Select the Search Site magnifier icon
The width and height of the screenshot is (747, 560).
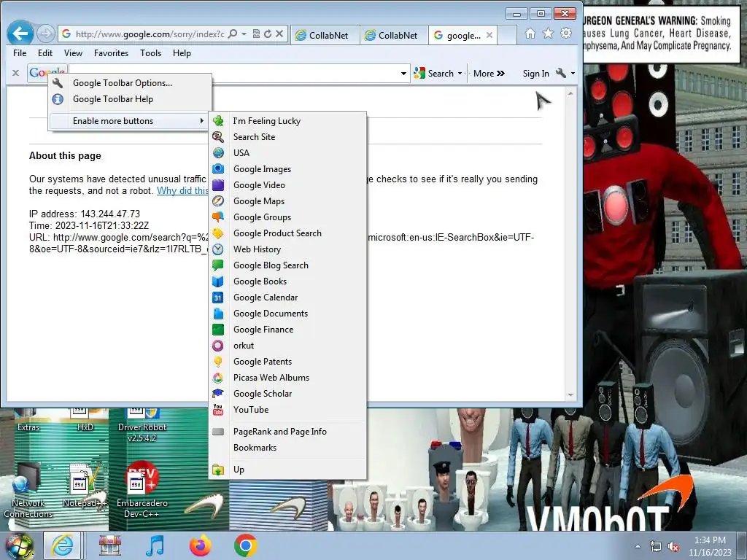coord(218,137)
